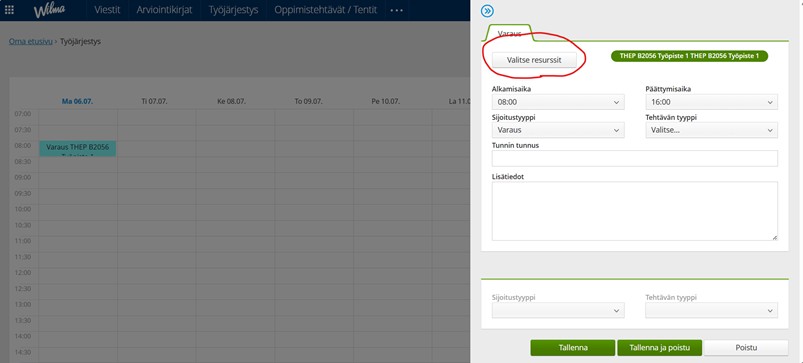Screen dimensions: 803x363
Task: Open the empty lower Sijoitustyyppi dropdown
Action: pos(558,310)
